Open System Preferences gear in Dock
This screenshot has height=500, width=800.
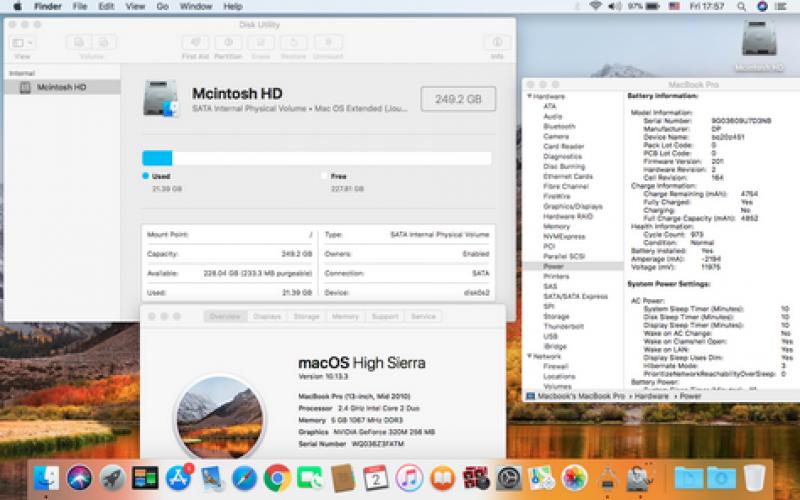click(x=509, y=478)
